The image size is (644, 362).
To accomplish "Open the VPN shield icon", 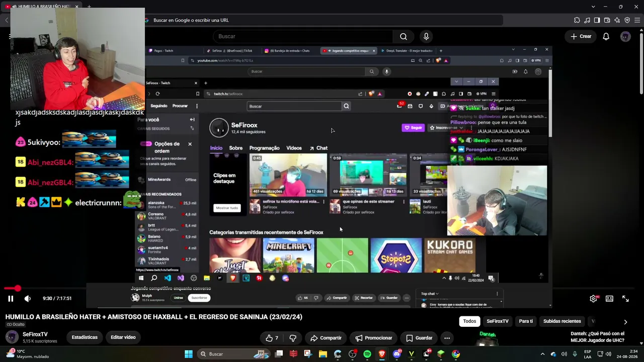I will tap(627, 20).
